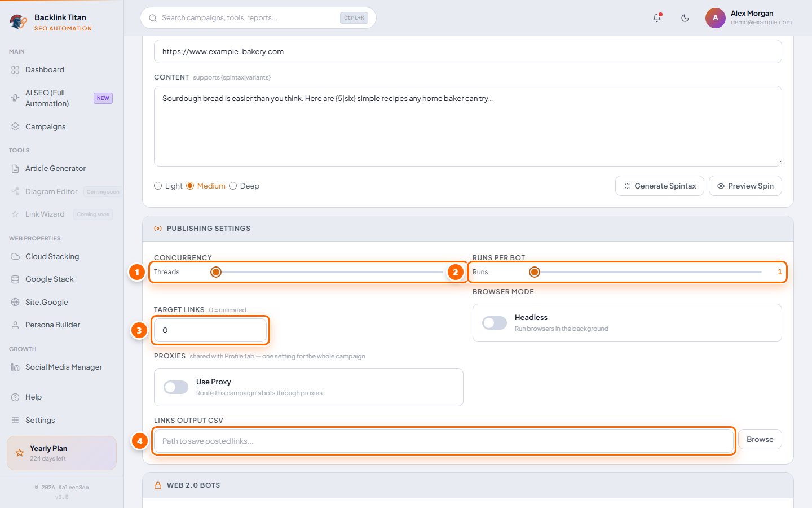The height and width of the screenshot is (508, 812).
Task: Click the Article Generator document icon
Action: [x=15, y=169]
